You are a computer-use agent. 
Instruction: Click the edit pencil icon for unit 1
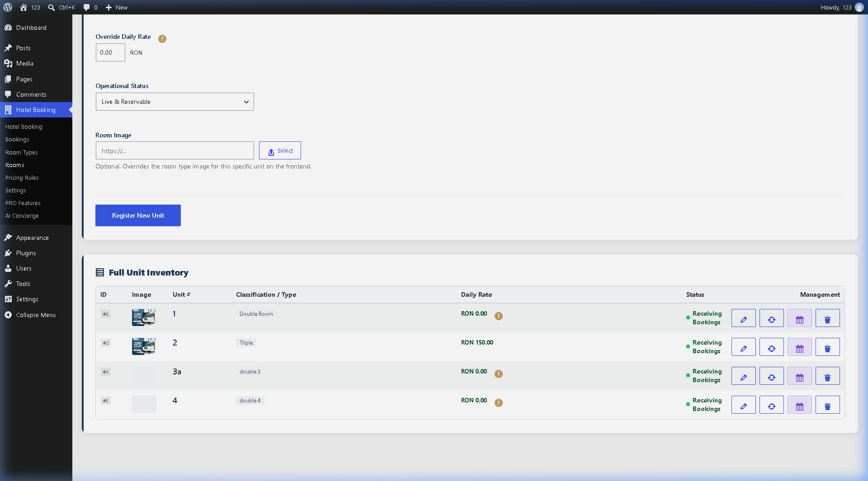coord(743,318)
